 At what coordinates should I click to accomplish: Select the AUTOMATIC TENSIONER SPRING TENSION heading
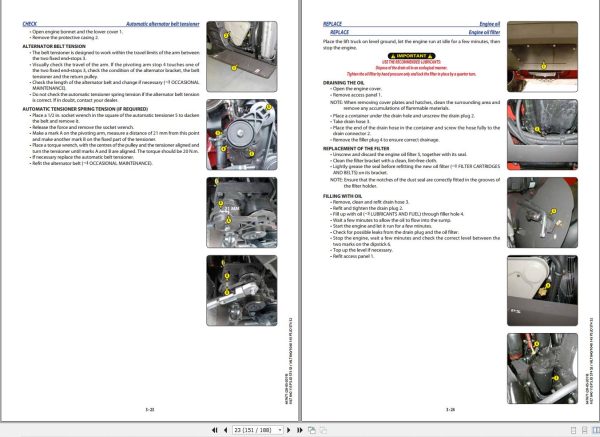click(x=85, y=109)
